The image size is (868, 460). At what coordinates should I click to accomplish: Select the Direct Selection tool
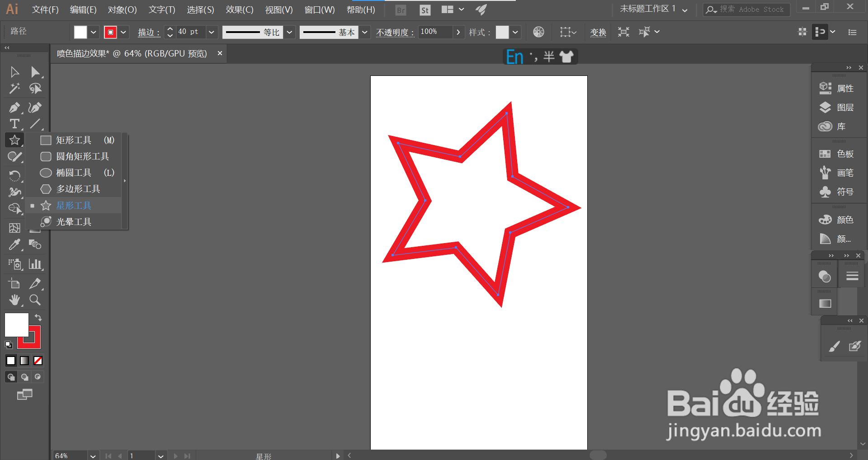point(35,72)
